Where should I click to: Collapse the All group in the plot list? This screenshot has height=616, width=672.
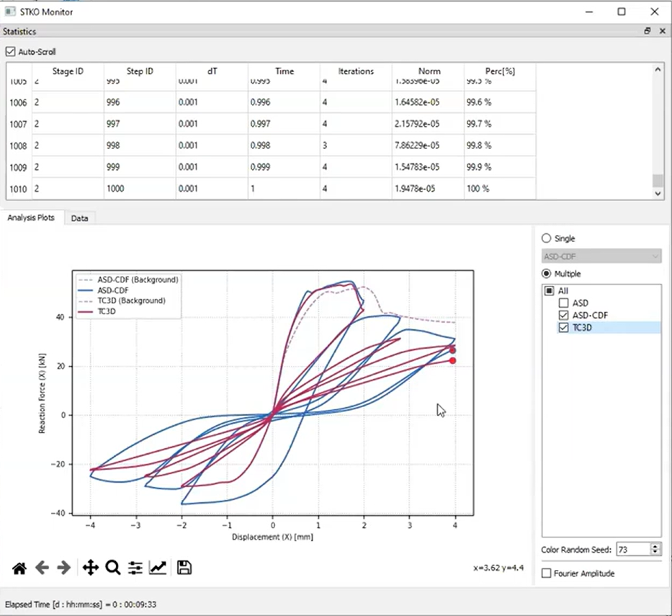[x=550, y=290]
